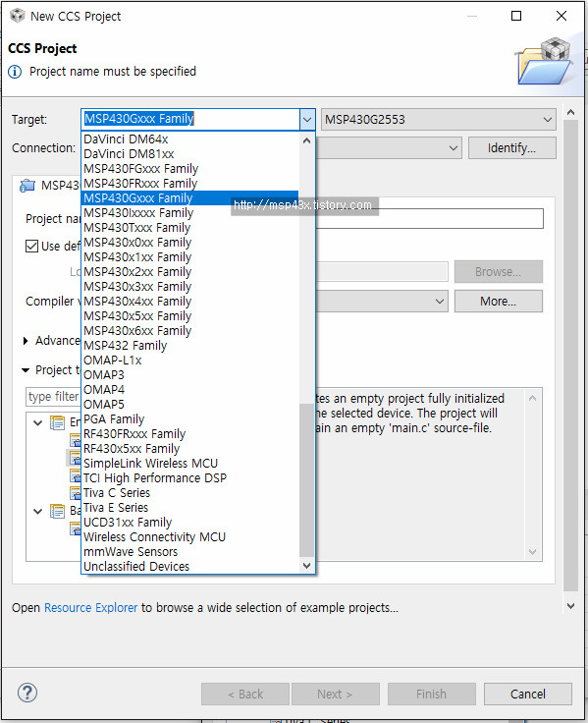
Task: Open the Resource Explorer link
Action: [x=90, y=608]
